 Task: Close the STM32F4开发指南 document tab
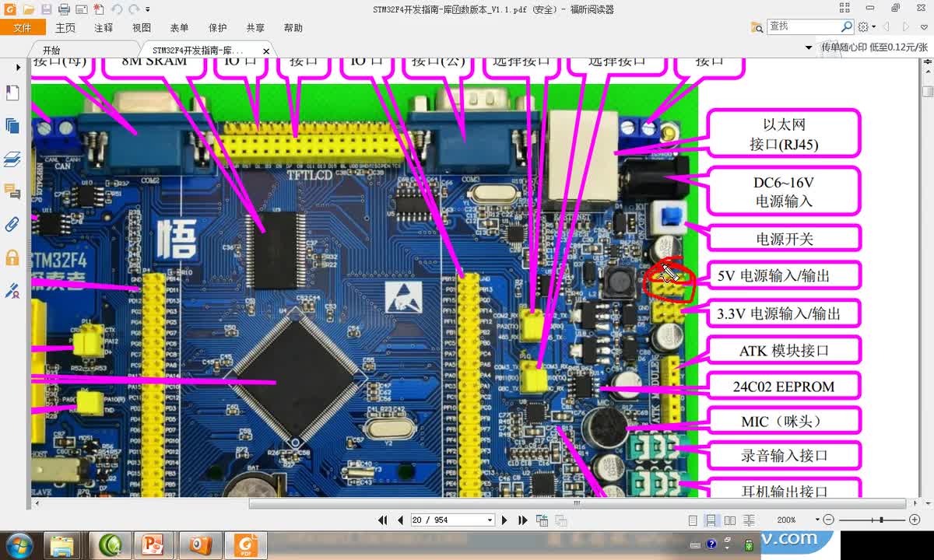[266, 51]
